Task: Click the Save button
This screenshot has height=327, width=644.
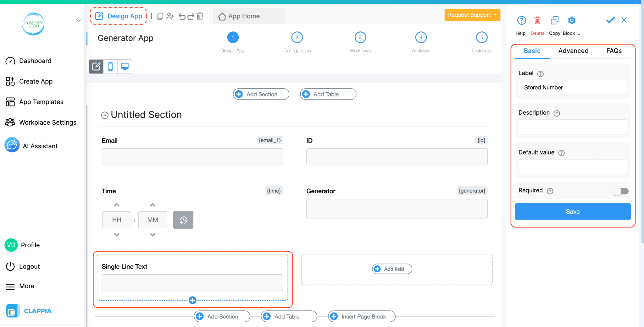Action: point(573,212)
